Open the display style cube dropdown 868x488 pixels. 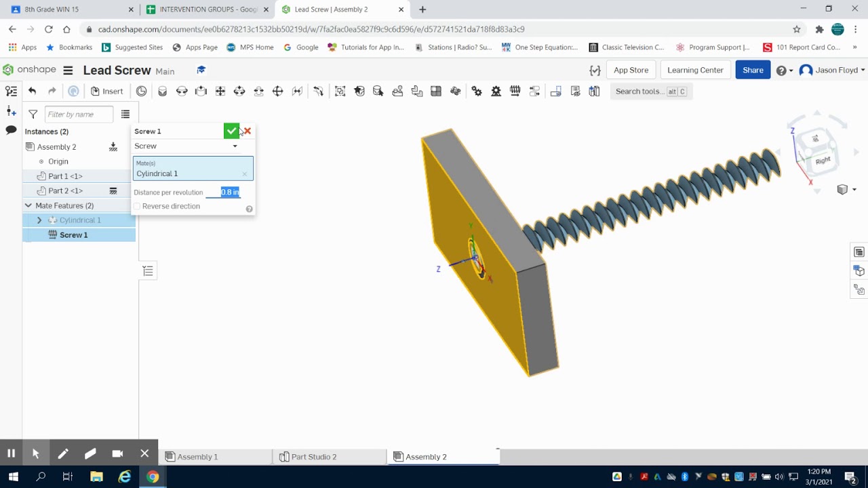point(846,190)
